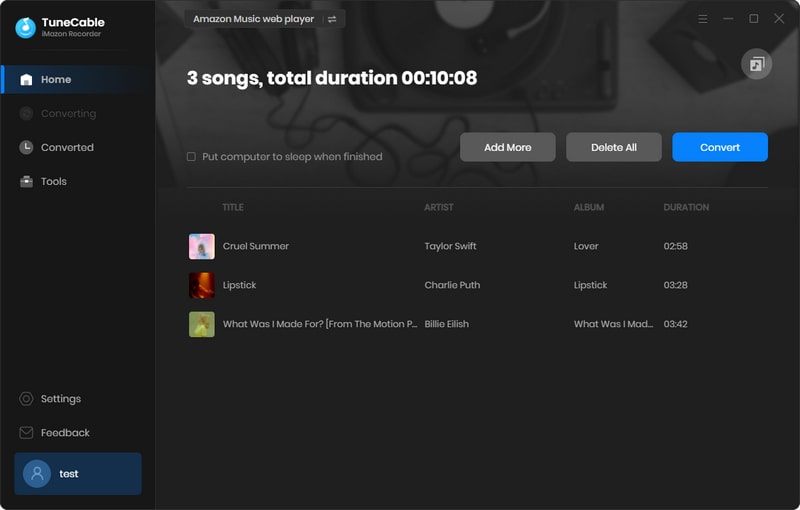Click the Tools briefcase icon
Viewport: 800px width, 510px height.
coord(26,182)
